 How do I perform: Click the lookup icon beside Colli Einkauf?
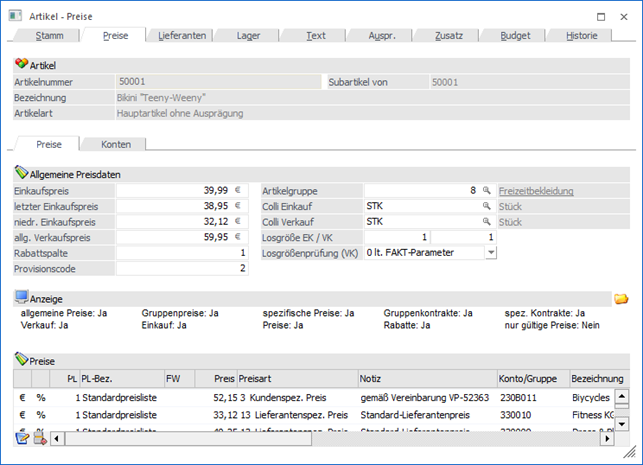click(x=487, y=205)
